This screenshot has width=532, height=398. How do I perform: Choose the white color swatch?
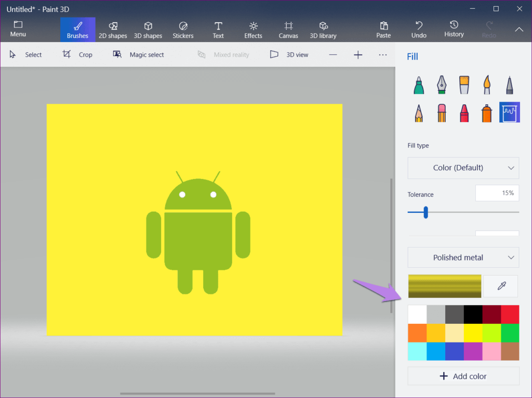pyautogui.click(x=417, y=314)
